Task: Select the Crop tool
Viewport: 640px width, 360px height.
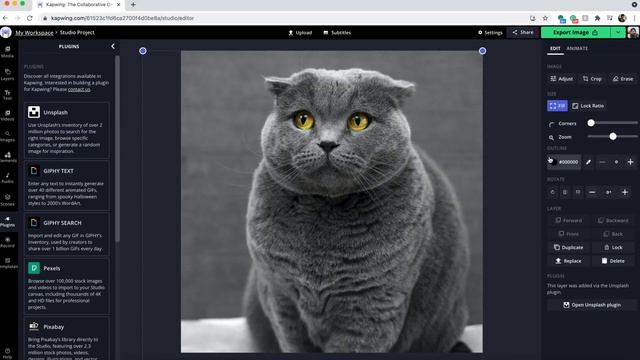Action: (x=592, y=79)
